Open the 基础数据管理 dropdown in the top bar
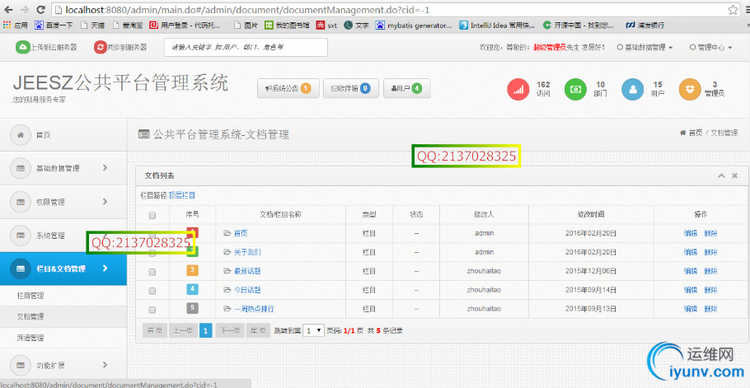Viewport: 750px width, 388px height. pyautogui.click(x=645, y=47)
